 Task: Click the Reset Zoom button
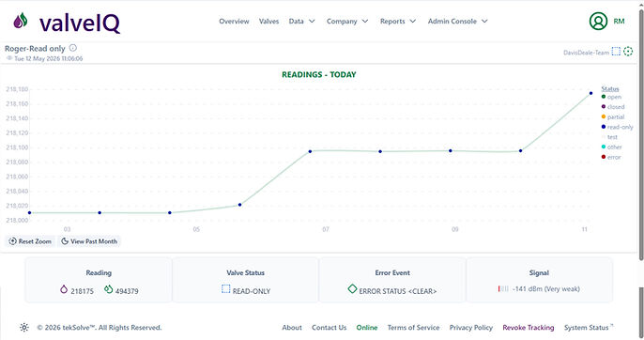pos(30,241)
